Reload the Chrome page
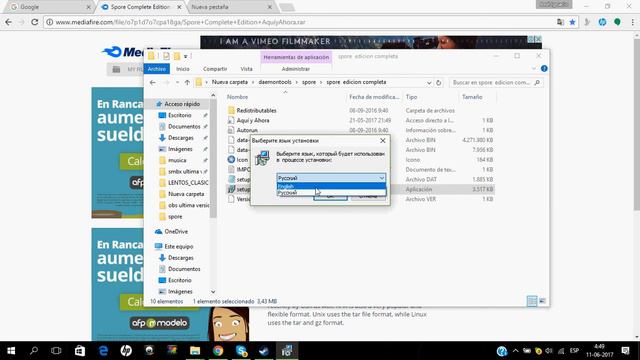The image size is (640, 360). click(35, 22)
